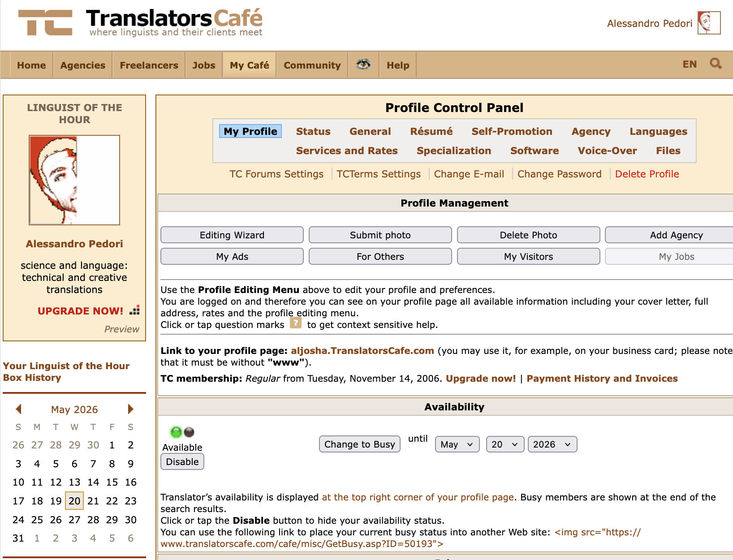
Task: Click the Change Password link
Action: (560, 174)
